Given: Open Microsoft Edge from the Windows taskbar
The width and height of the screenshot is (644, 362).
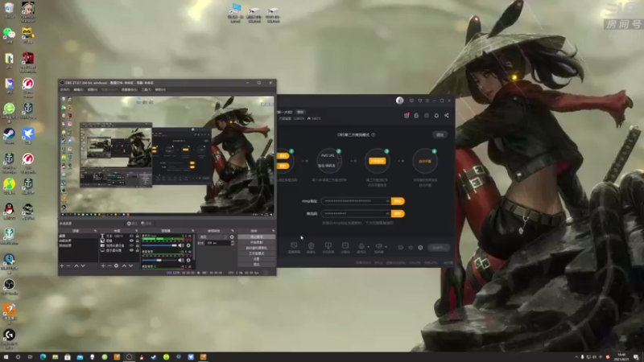Looking at the screenshot, I should [x=43, y=357].
